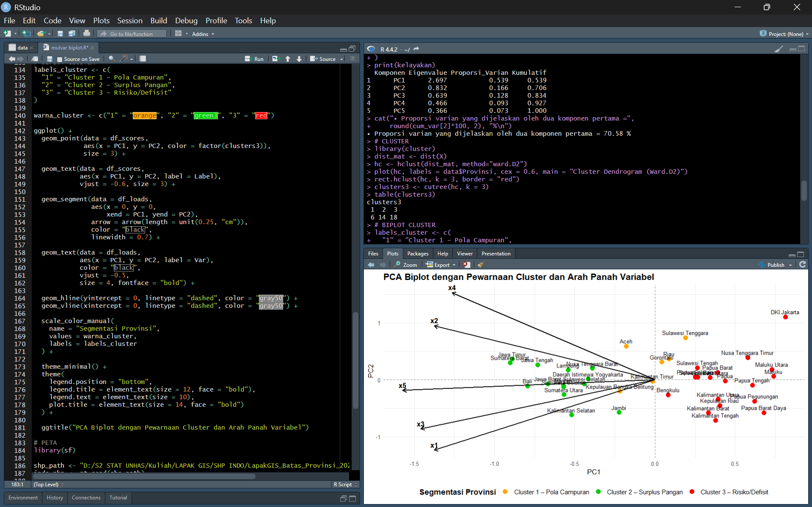812x507 pixels.
Task: Open the Session menu
Action: pyautogui.click(x=129, y=20)
